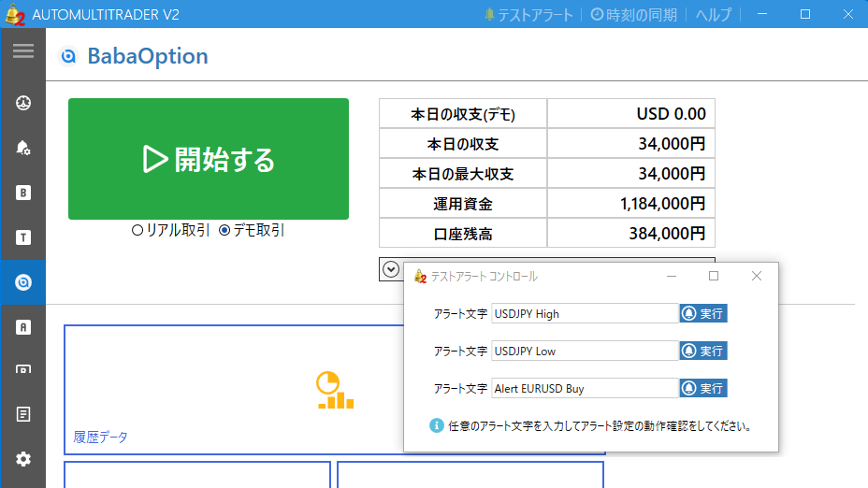Screen dimensions: 868x488
Task: Minimize the テストアラート コントロール dialog
Action: point(672,276)
